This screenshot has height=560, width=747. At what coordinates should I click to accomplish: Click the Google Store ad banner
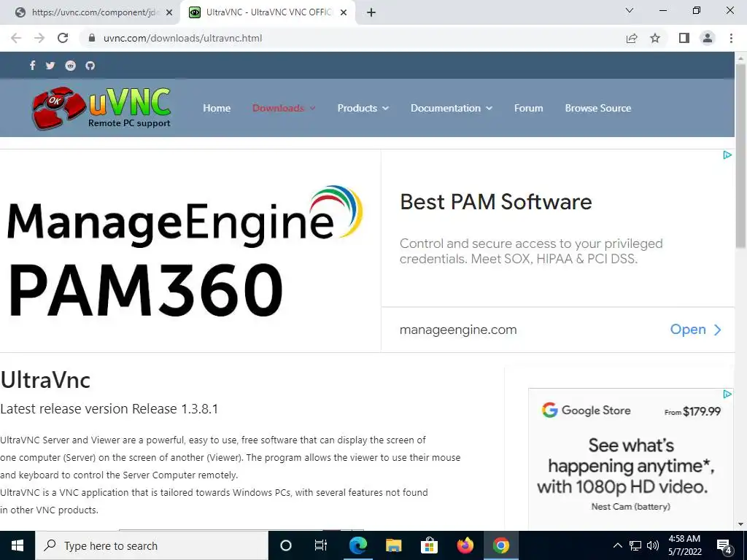pyautogui.click(x=631, y=458)
